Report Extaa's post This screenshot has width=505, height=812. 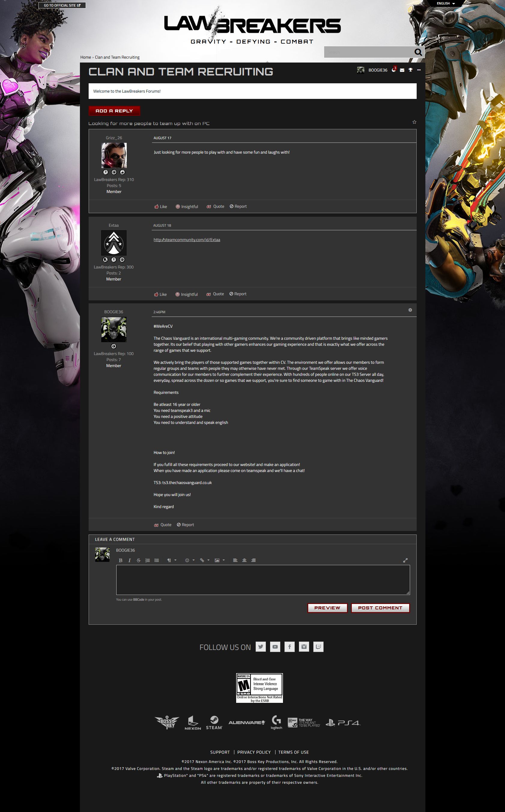(238, 294)
